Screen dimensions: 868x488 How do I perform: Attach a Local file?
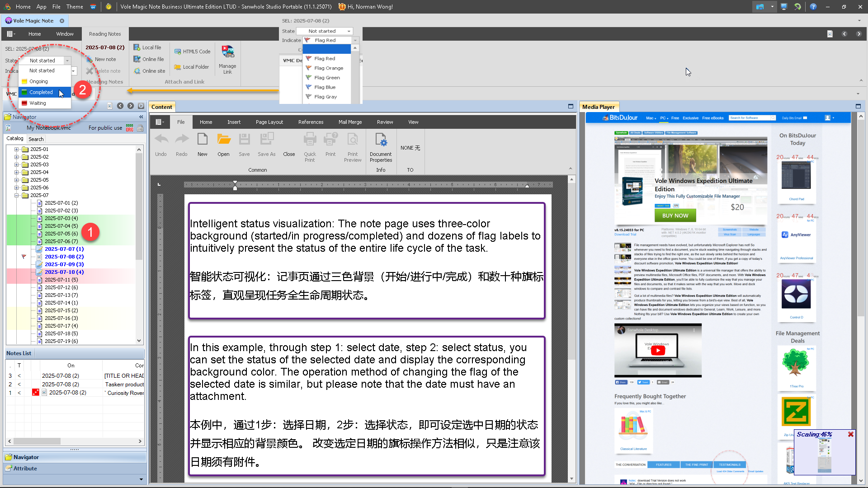(x=147, y=47)
